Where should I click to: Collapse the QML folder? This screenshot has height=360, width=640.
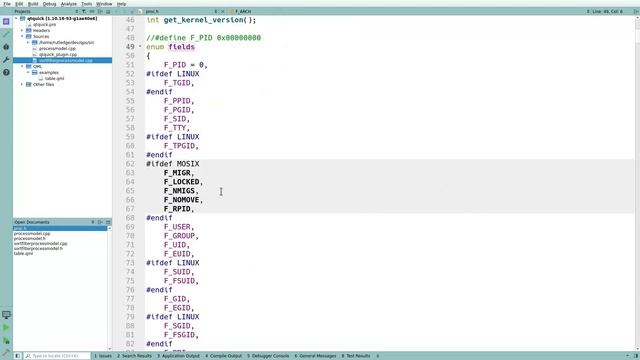[x=22, y=66]
